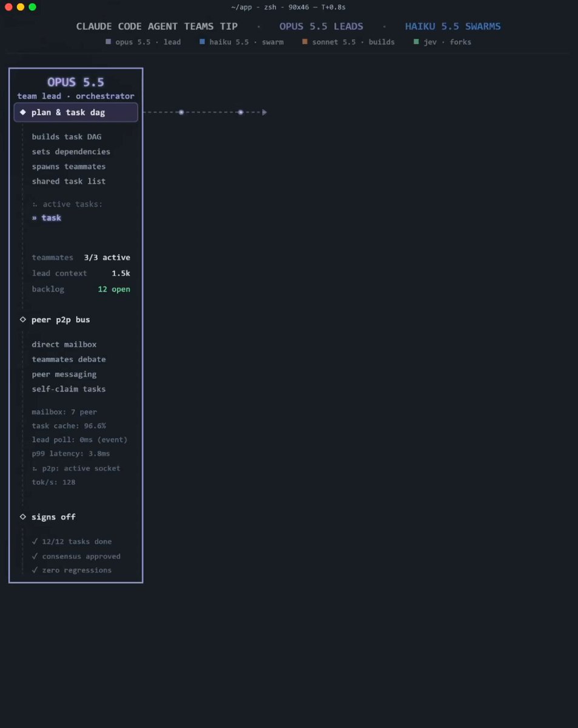The height and width of the screenshot is (728, 578).
Task: Click the checkmark before zero regressions
Action: (35, 570)
